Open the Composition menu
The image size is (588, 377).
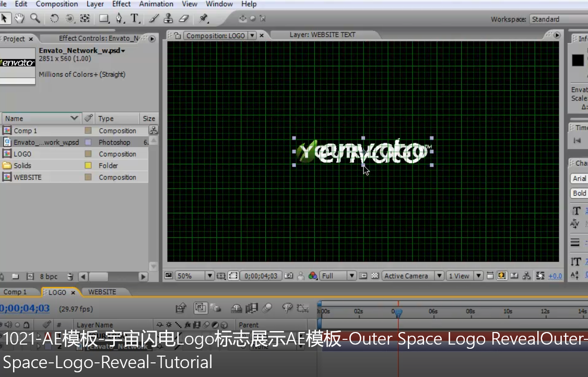pos(56,4)
